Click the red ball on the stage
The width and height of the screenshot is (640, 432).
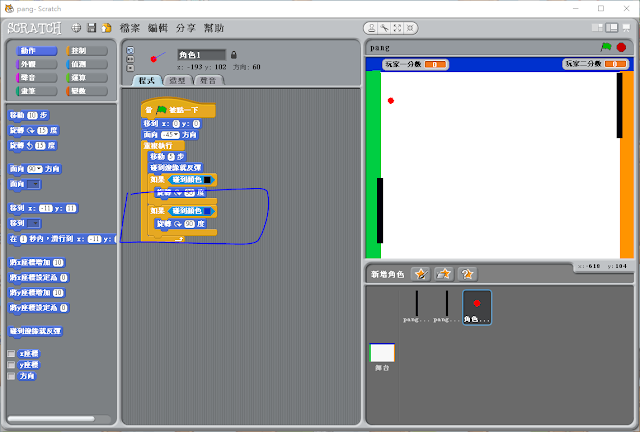(391, 100)
